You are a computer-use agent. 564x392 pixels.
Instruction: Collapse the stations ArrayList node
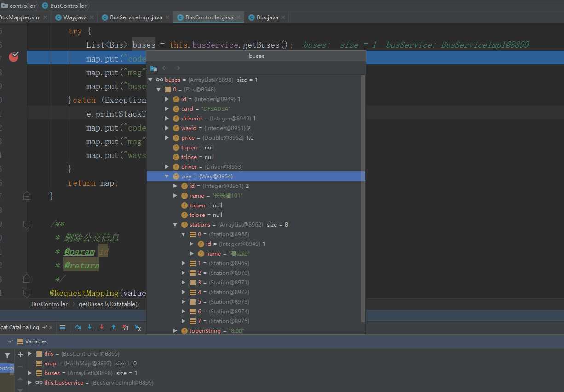point(175,225)
